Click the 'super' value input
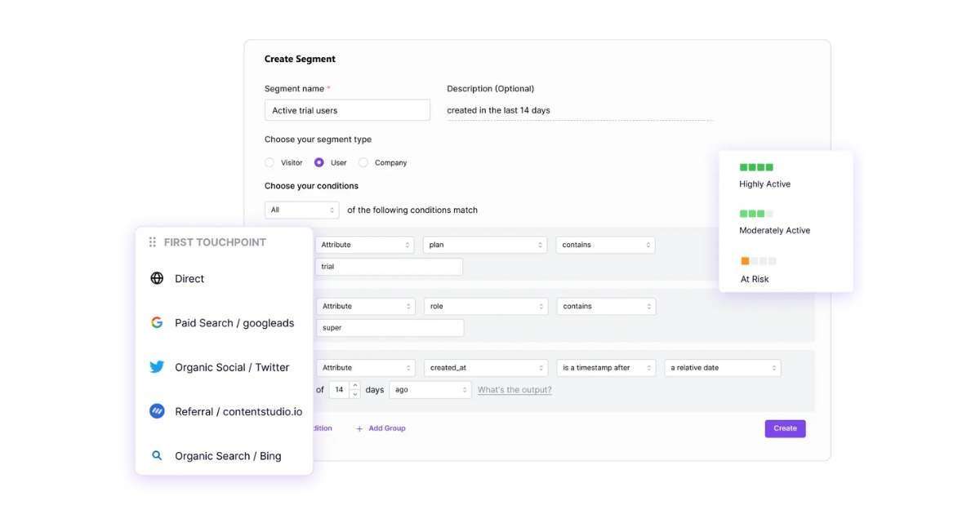The image size is (980, 514). pyautogui.click(x=390, y=328)
